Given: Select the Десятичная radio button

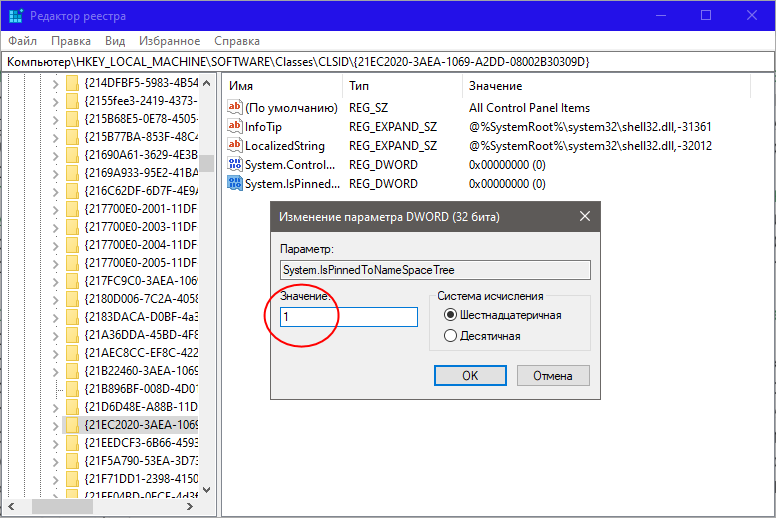Looking at the screenshot, I should (450, 337).
